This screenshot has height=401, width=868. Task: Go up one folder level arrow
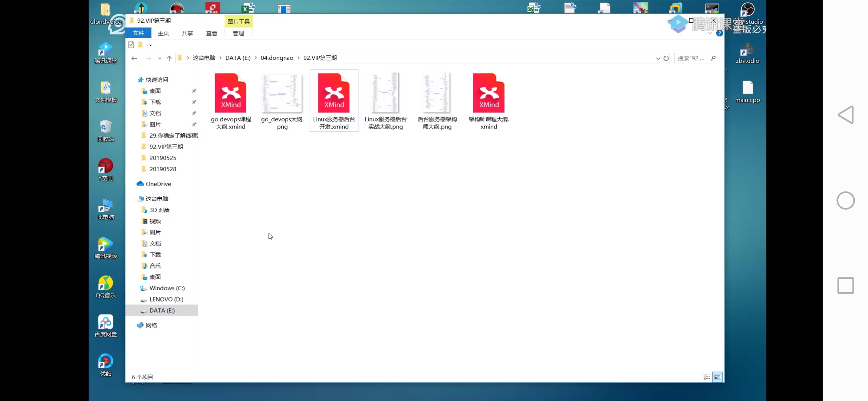pyautogui.click(x=169, y=58)
